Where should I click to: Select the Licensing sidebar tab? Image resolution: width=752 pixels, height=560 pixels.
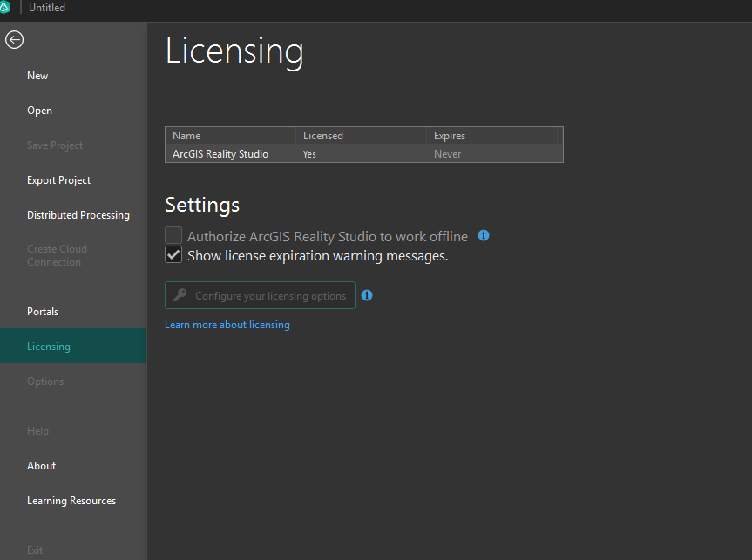(49, 347)
